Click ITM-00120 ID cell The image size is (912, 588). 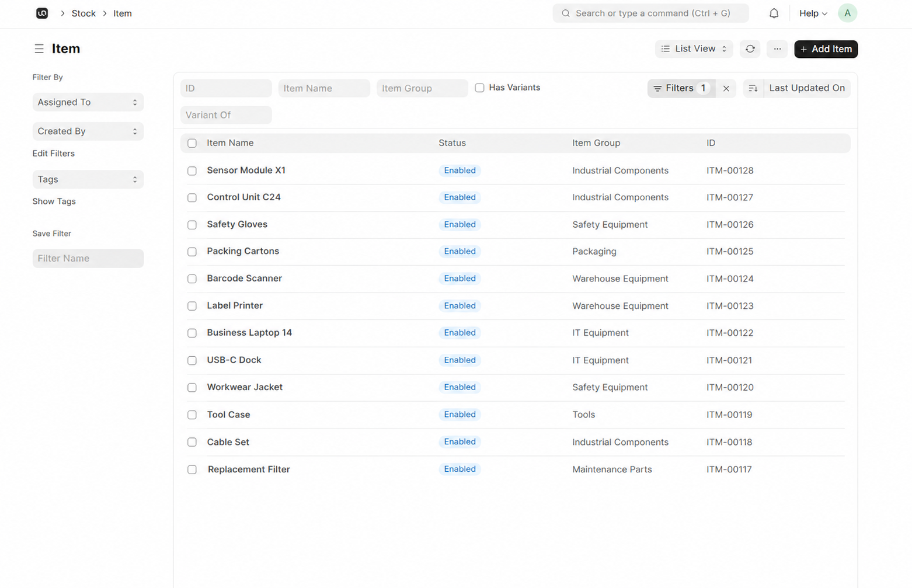[x=730, y=388]
